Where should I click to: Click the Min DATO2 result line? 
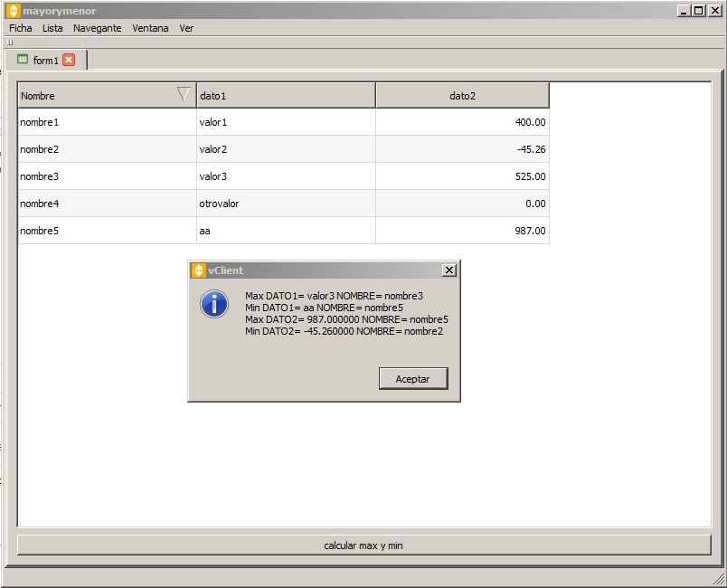pos(344,331)
